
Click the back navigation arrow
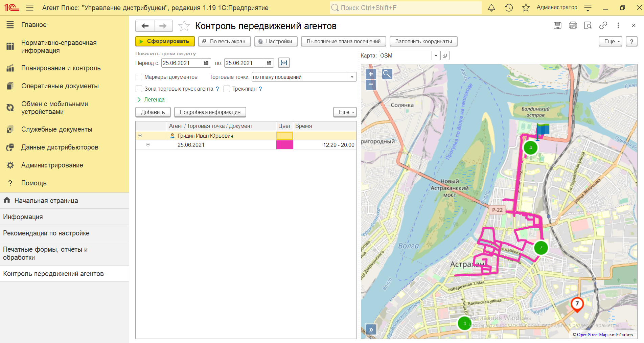pos(145,26)
